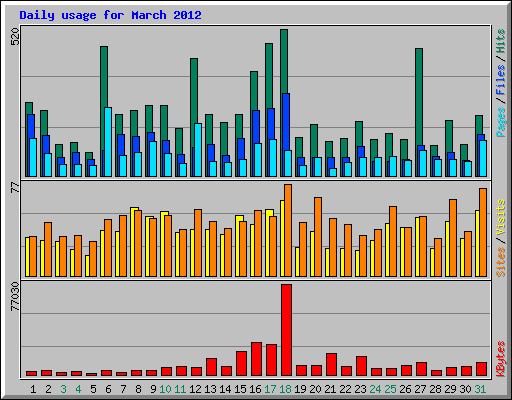Click day label 29 on the axis
Screen dimensions: 512x400
pyautogui.click(x=450, y=389)
